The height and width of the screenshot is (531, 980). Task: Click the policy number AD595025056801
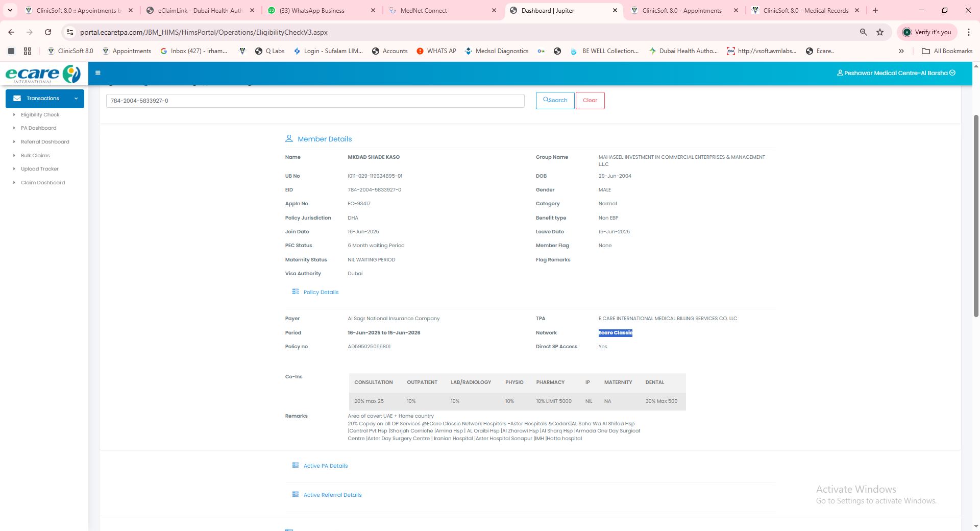click(369, 347)
